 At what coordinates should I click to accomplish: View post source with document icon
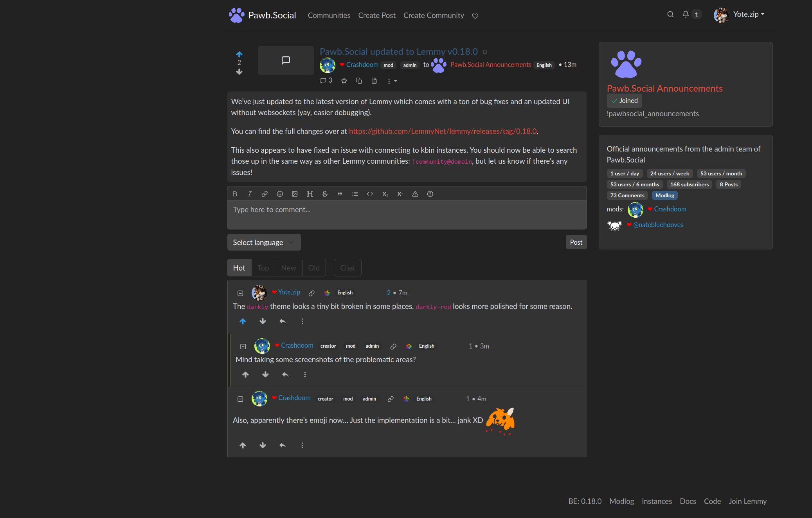(374, 81)
